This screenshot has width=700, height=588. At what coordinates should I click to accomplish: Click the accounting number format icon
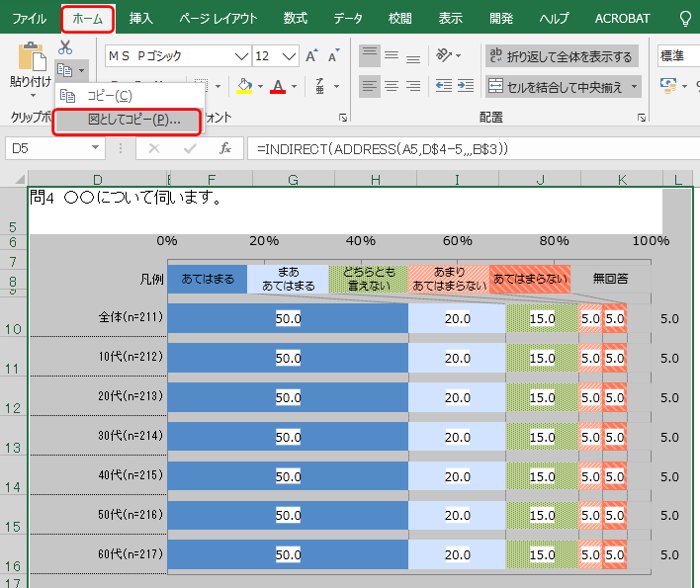668,85
